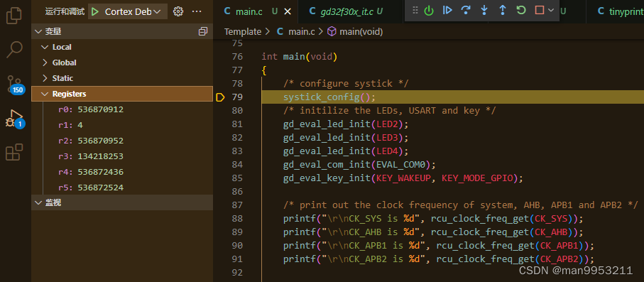Close the main.c tab
Viewport: 644px width, 282px height.
pyautogui.click(x=288, y=11)
